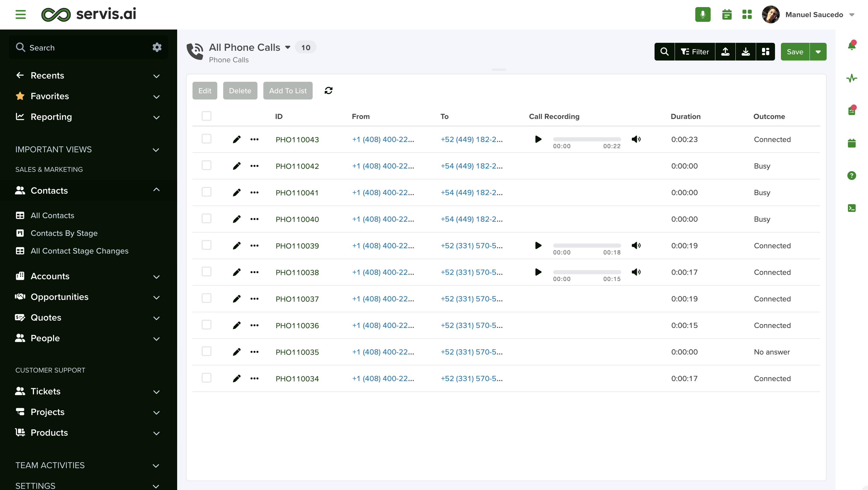This screenshot has width=868, height=490.
Task: Sort by the Duration column header
Action: coord(685,116)
